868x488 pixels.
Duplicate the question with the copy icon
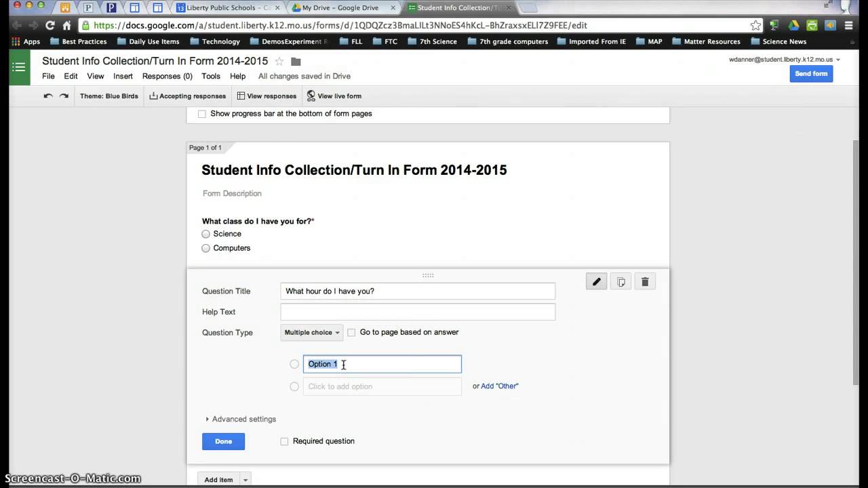pyautogui.click(x=620, y=282)
